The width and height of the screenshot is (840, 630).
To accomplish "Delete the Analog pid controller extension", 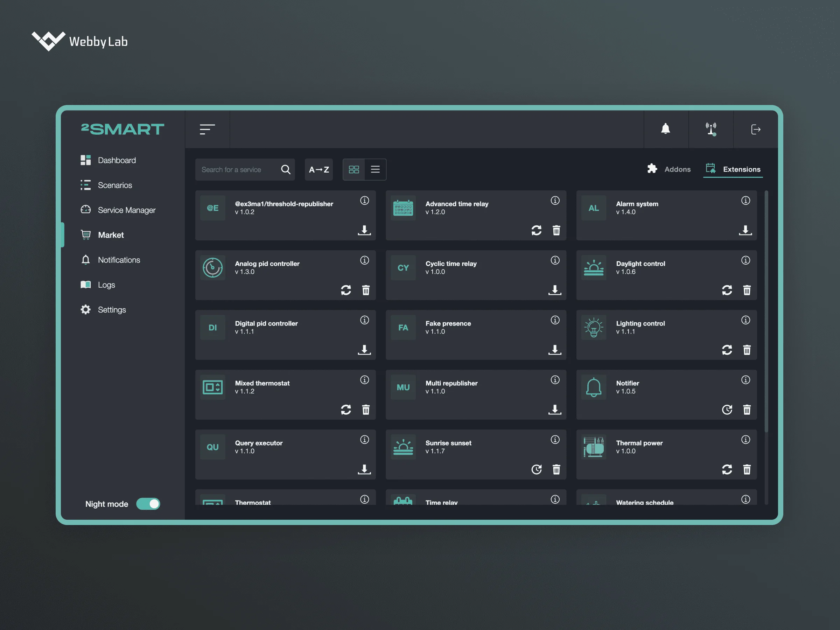I will [x=366, y=290].
